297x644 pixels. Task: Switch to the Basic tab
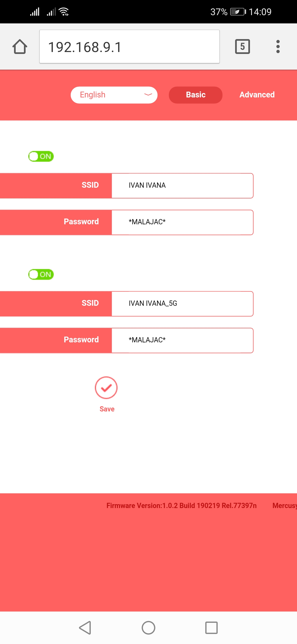[196, 95]
